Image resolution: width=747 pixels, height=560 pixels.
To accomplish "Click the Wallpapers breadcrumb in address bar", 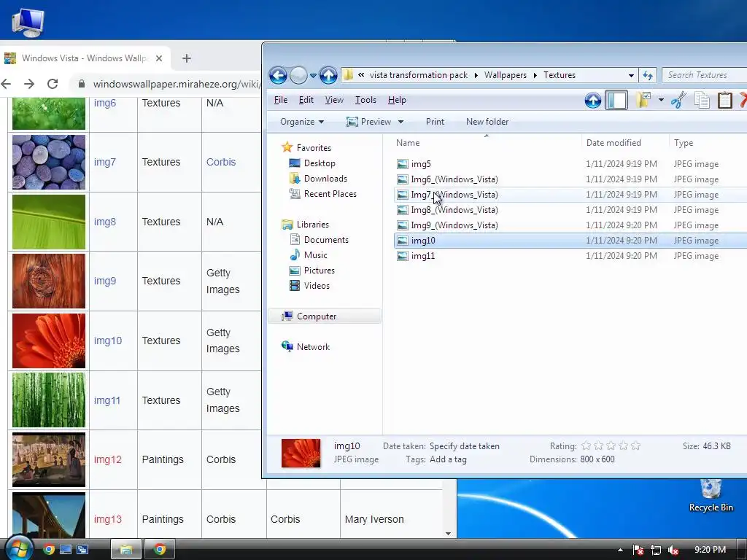I will click(506, 75).
